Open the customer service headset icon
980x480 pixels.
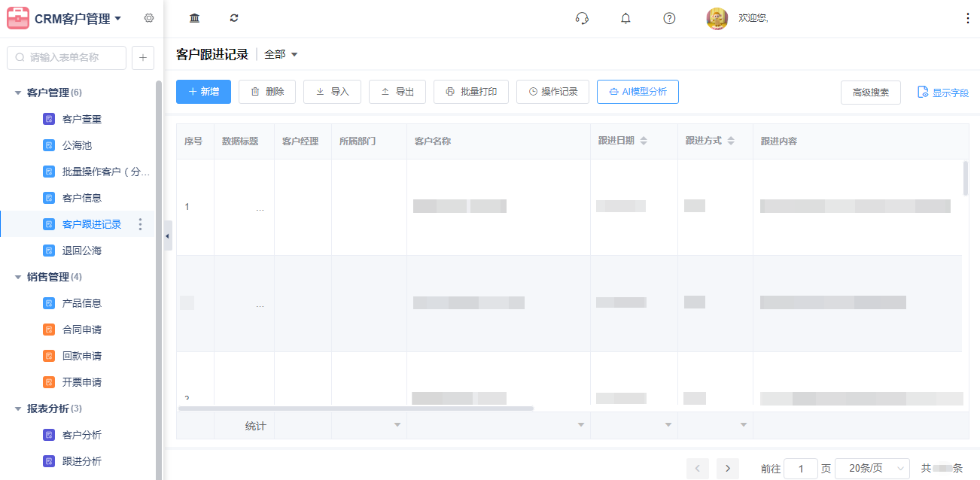[x=582, y=18]
